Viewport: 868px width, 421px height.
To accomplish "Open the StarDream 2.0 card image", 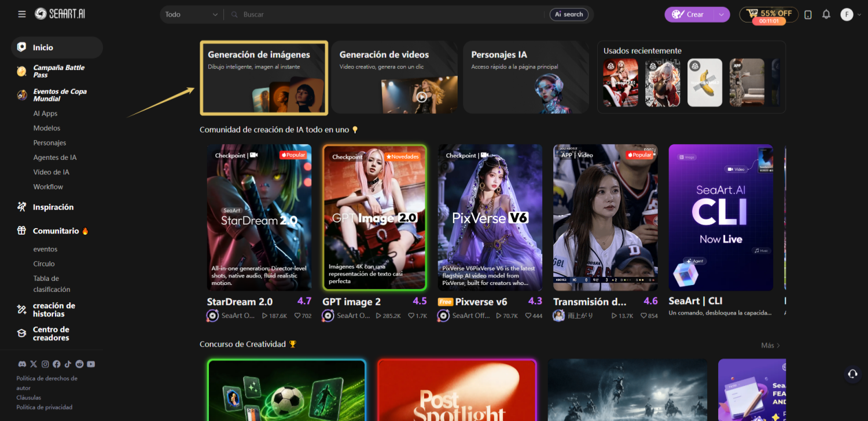I will pos(259,217).
